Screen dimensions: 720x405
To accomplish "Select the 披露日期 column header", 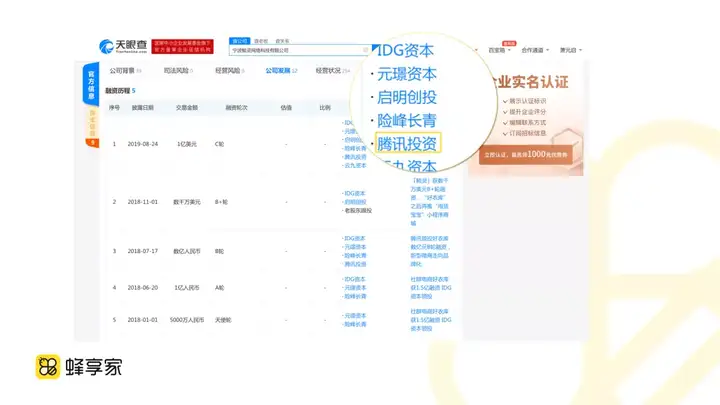I will click(143, 108).
